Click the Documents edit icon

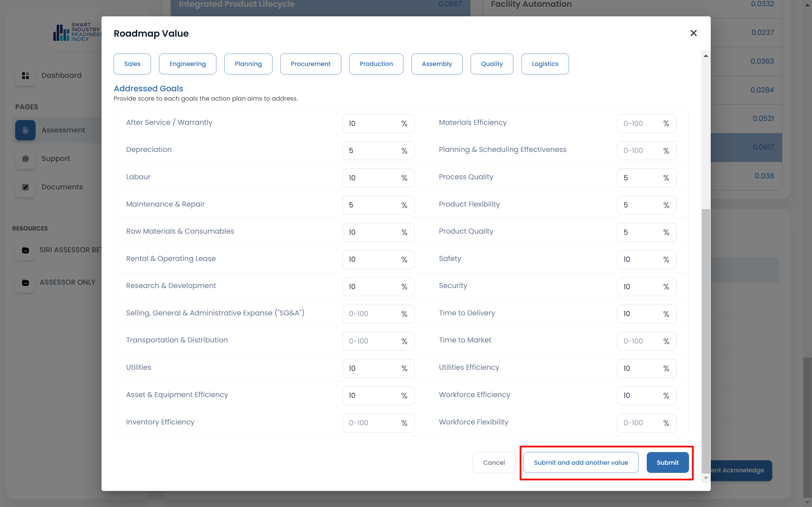tap(25, 187)
